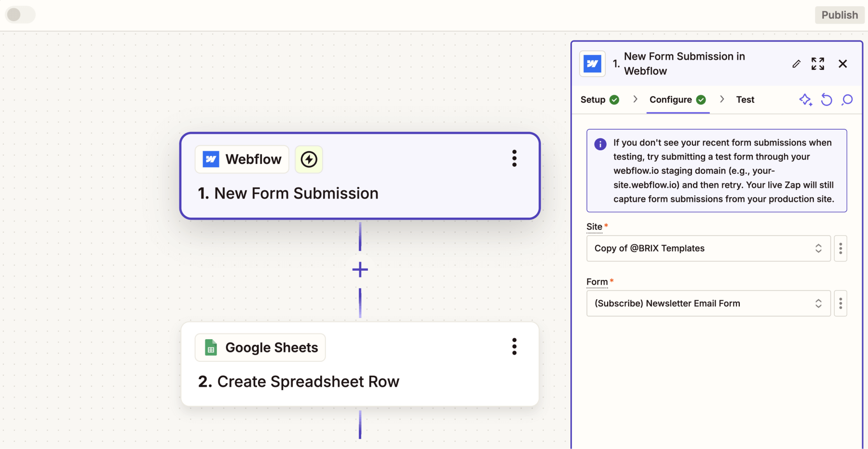Image resolution: width=868 pixels, height=449 pixels.
Task: Switch to the Test tab
Action: coord(745,100)
